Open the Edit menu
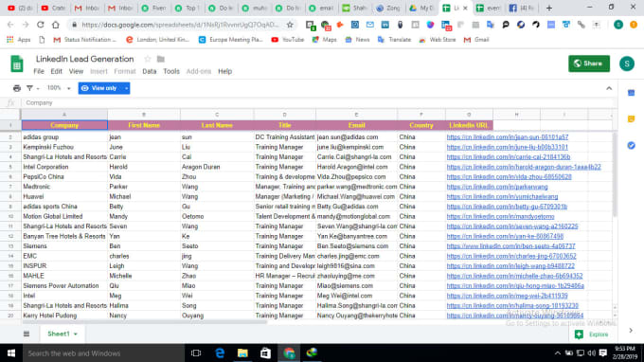The image size is (644, 362). (x=56, y=71)
